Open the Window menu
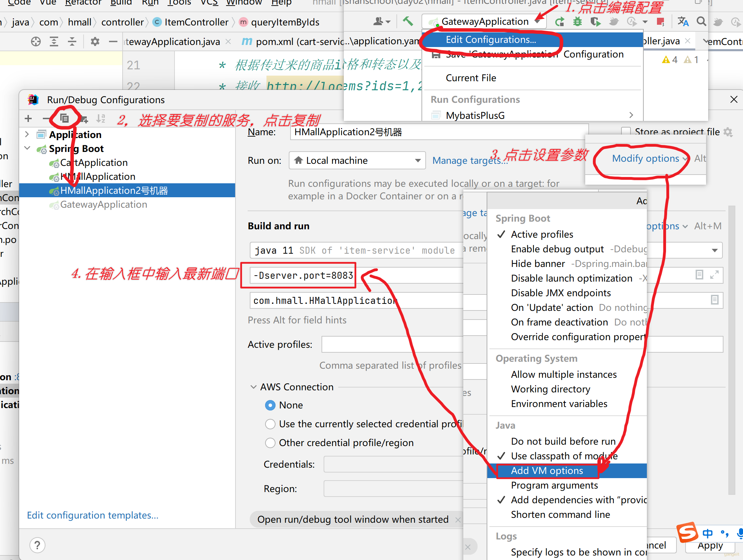The width and height of the screenshot is (743, 560). pyautogui.click(x=244, y=3)
